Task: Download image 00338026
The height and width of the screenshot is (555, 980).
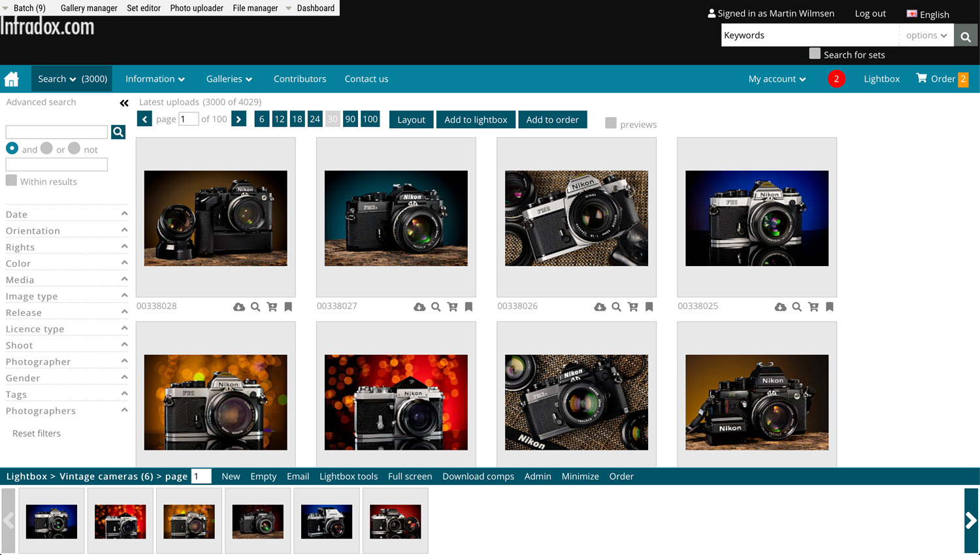Action: pyautogui.click(x=600, y=307)
